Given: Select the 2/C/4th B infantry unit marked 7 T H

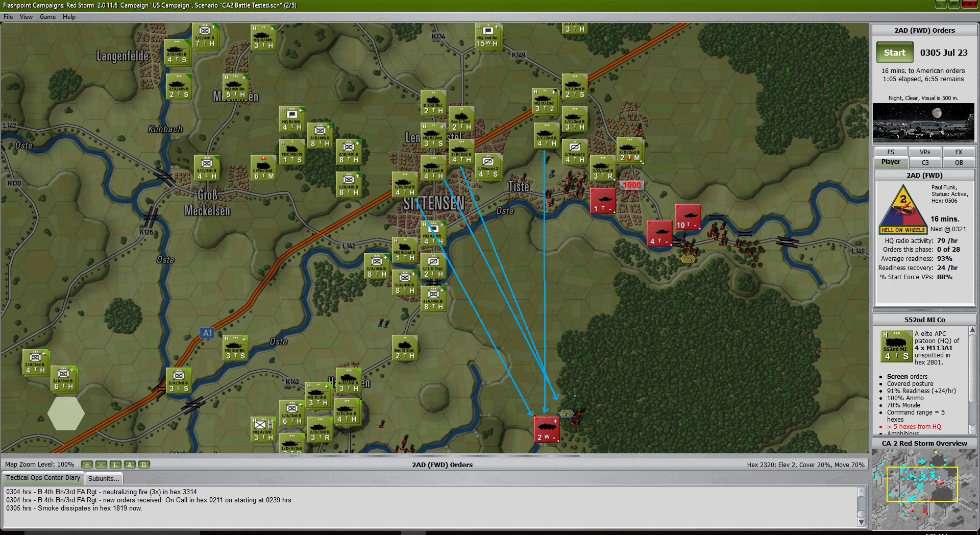Looking at the screenshot, I should coord(205,36).
